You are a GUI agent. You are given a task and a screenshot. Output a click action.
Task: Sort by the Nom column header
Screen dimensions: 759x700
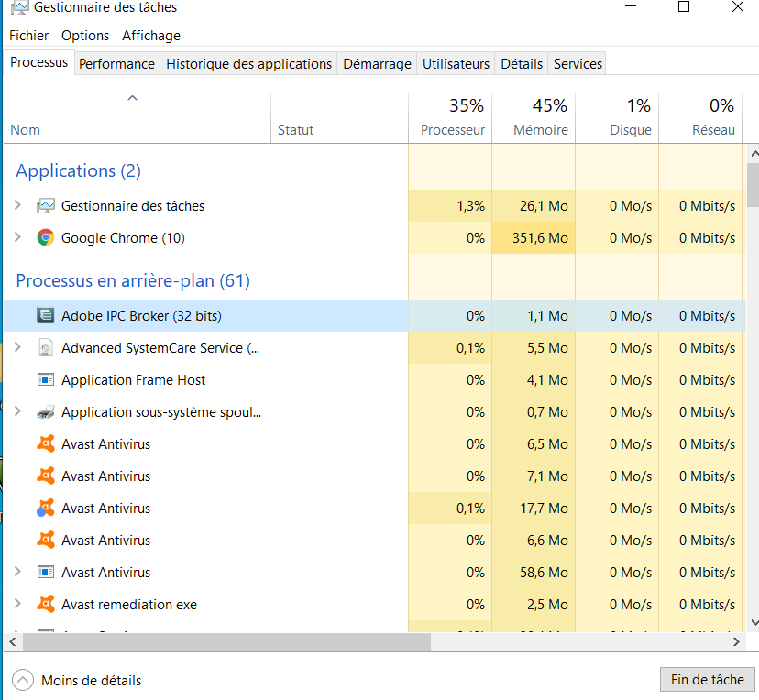pyautogui.click(x=137, y=118)
